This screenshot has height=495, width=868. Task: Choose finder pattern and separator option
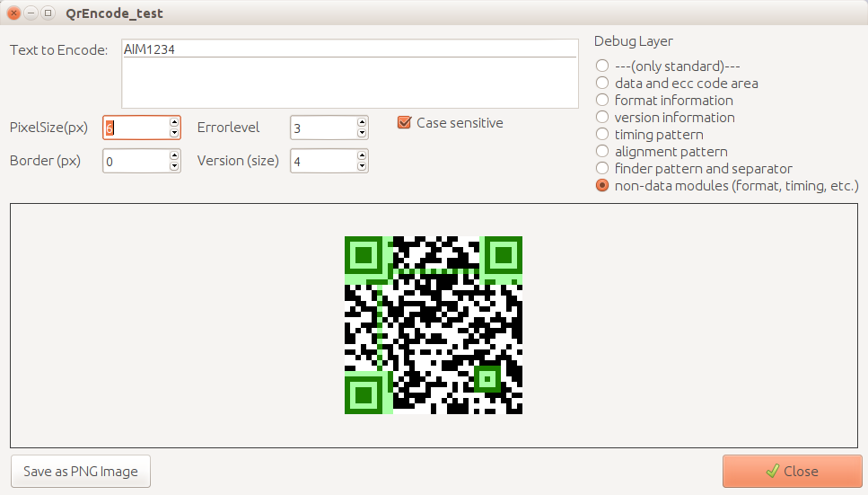coord(602,168)
